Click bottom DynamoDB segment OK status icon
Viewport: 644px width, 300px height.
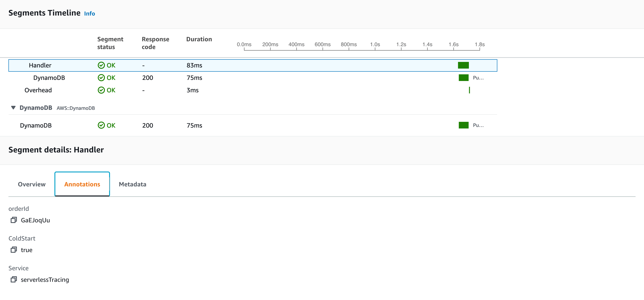point(101,125)
